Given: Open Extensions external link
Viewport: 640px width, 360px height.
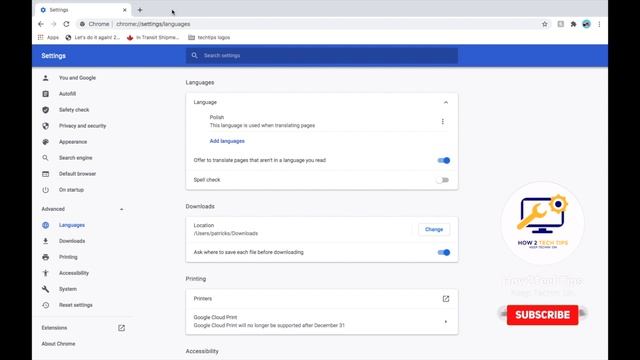Looking at the screenshot, I should pyautogui.click(x=121, y=328).
